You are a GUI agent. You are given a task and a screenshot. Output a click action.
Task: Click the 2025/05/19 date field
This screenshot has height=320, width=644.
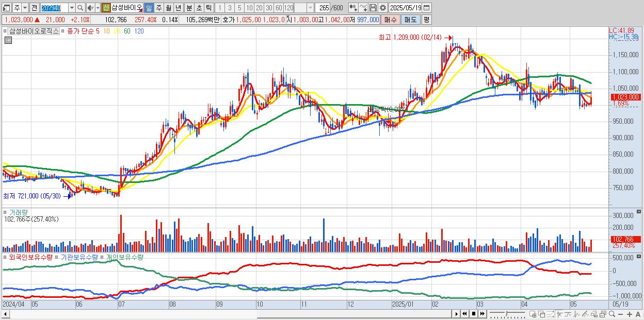406,8
